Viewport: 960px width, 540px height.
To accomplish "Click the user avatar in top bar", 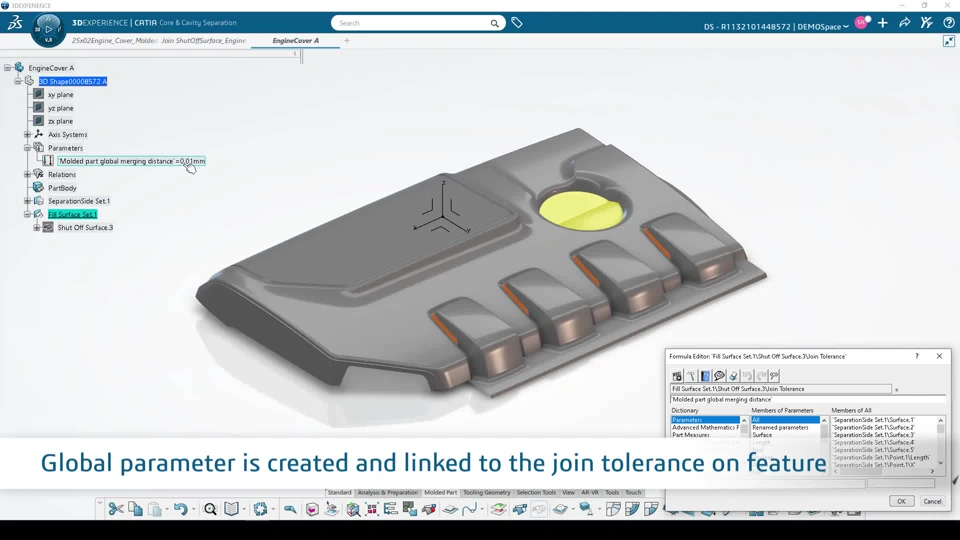I will pos(861,23).
